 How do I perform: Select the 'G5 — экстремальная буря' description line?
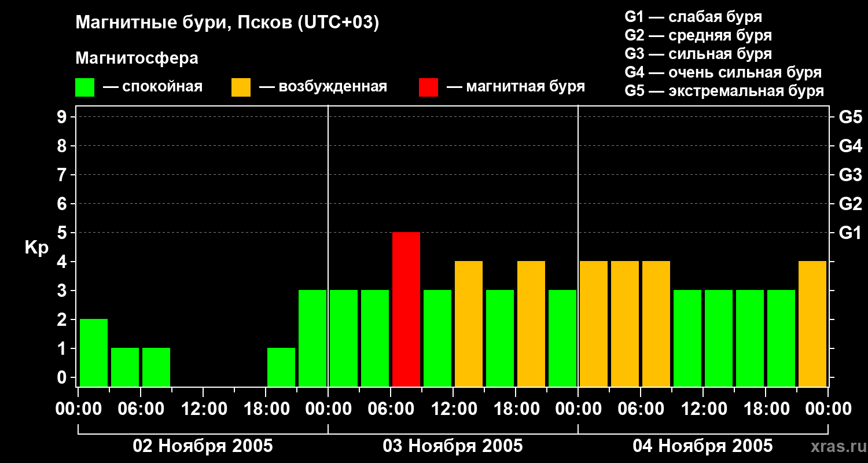[724, 91]
